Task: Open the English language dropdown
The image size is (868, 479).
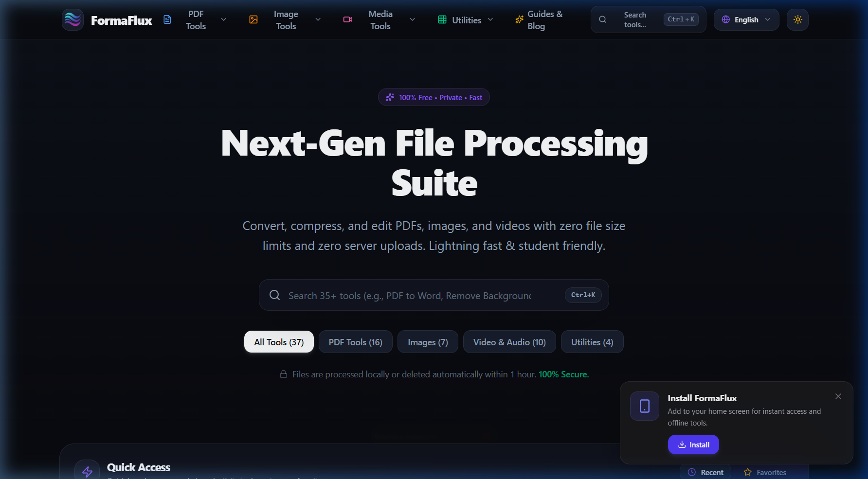Action: tap(746, 20)
